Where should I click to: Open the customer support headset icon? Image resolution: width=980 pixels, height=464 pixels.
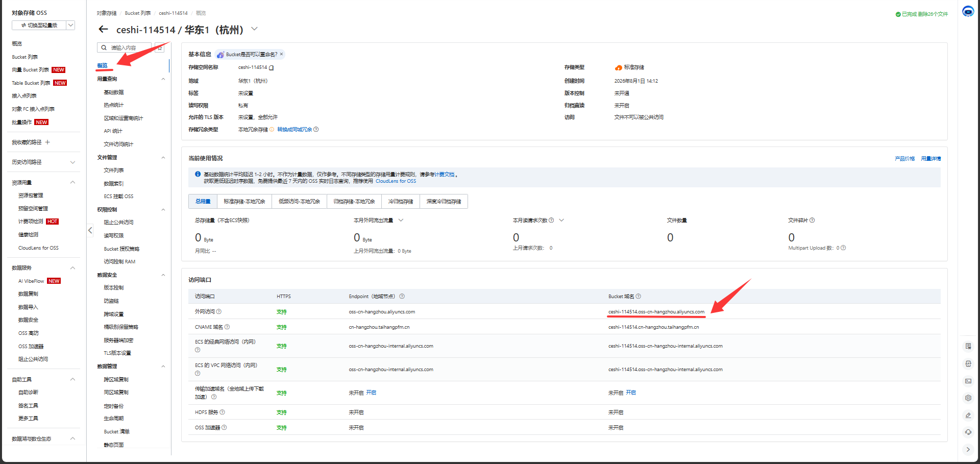968,432
